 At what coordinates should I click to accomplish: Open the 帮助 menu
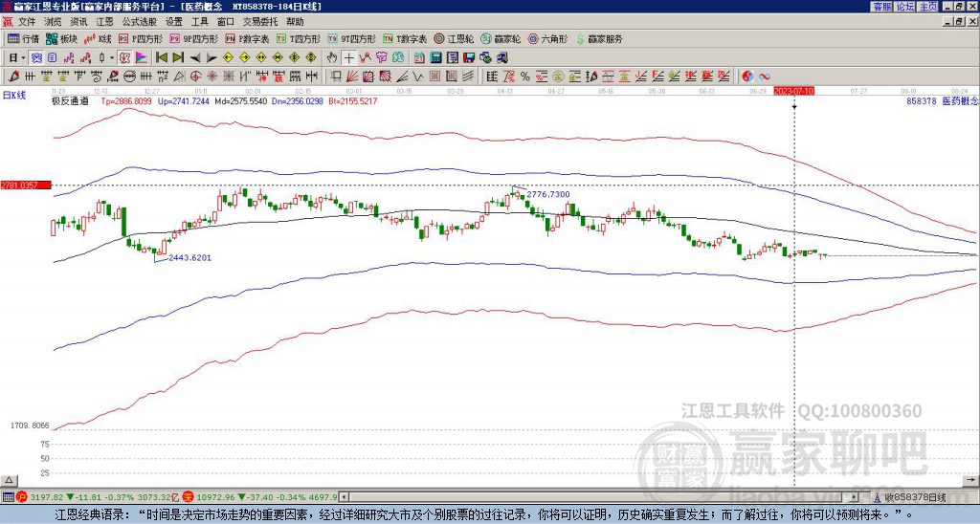coord(295,22)
